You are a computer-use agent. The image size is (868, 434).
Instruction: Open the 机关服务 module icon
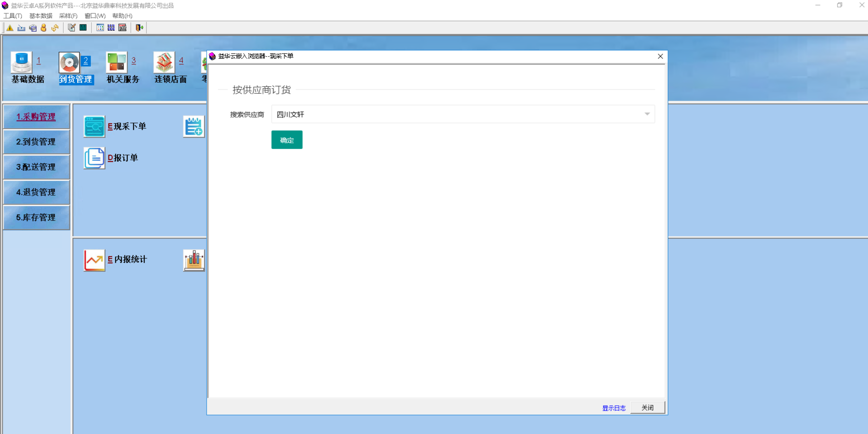(x=117, y=63)
